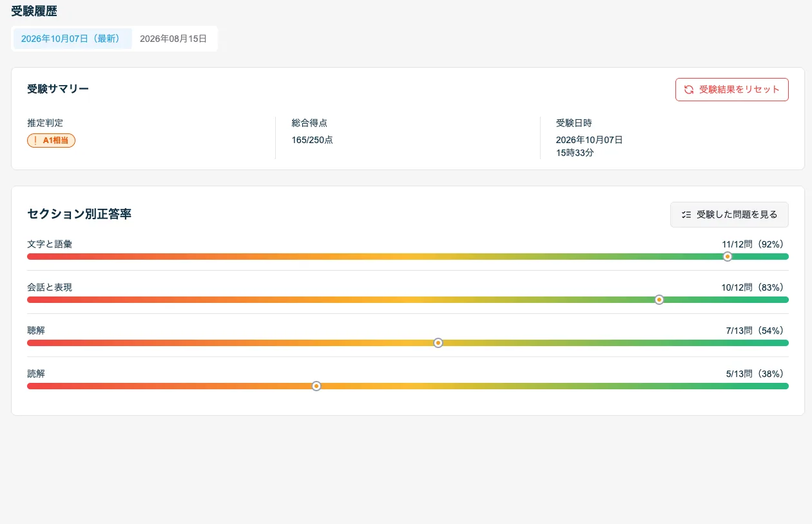This screenshot has width=812, height=524.
Task: Click the 文字と語彙 progress bar marker
Action: (728, 257)
